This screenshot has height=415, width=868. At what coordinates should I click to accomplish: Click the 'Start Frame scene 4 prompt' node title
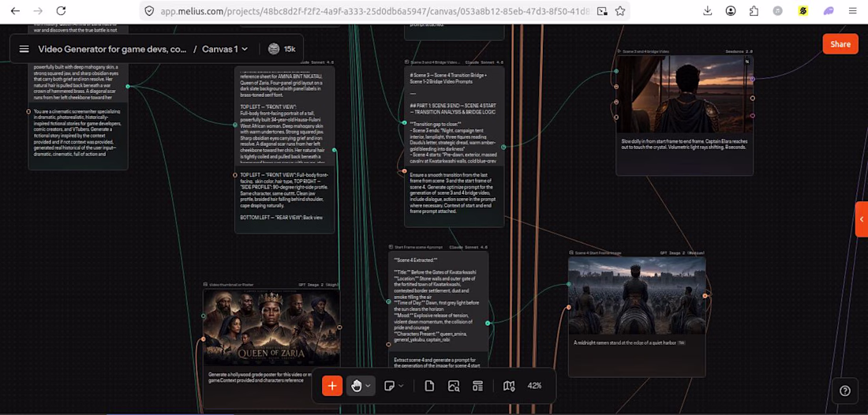418,247
